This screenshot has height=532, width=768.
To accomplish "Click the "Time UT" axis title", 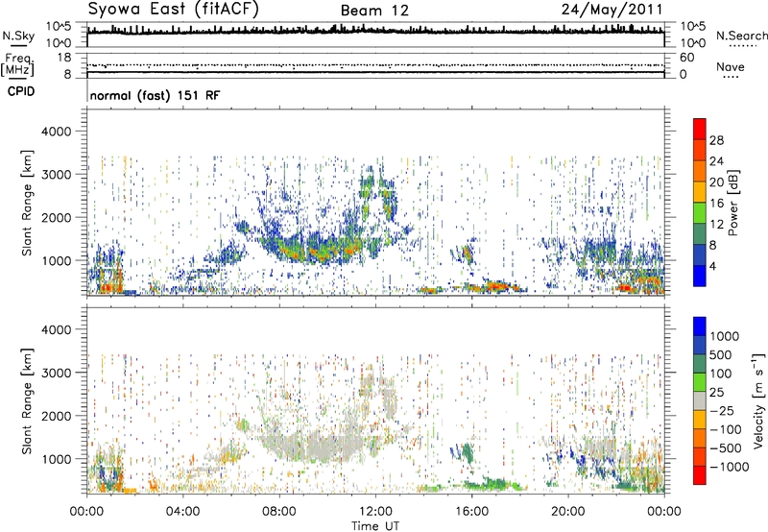I will point(375,526).
